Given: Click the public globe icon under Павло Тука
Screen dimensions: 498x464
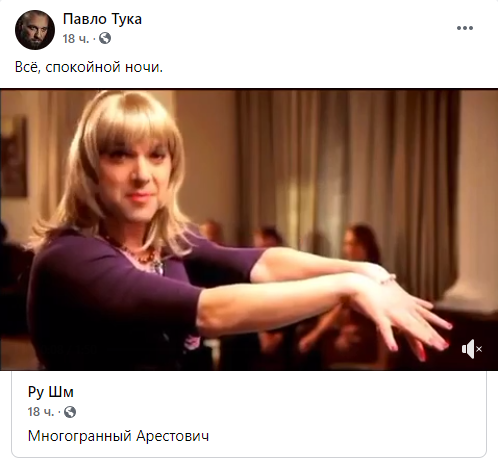Looking at the screenshot, I should click(105, 38).
